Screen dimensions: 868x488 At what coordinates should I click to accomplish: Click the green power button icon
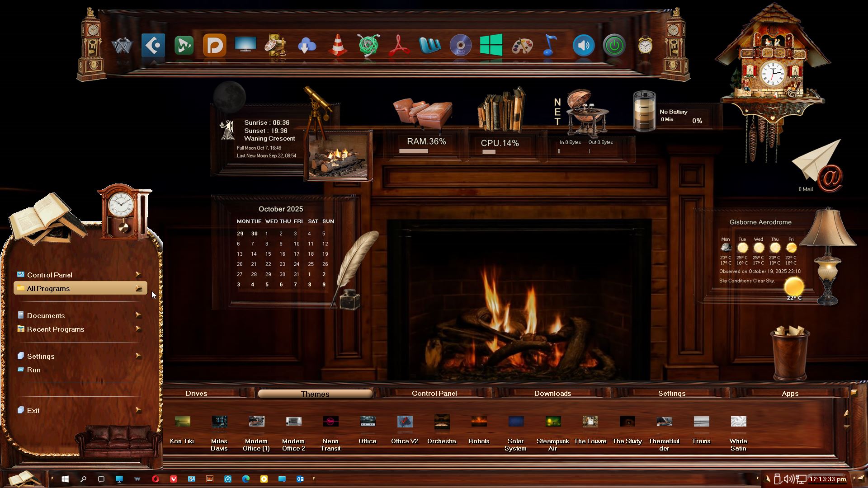(x=614, y=46)
